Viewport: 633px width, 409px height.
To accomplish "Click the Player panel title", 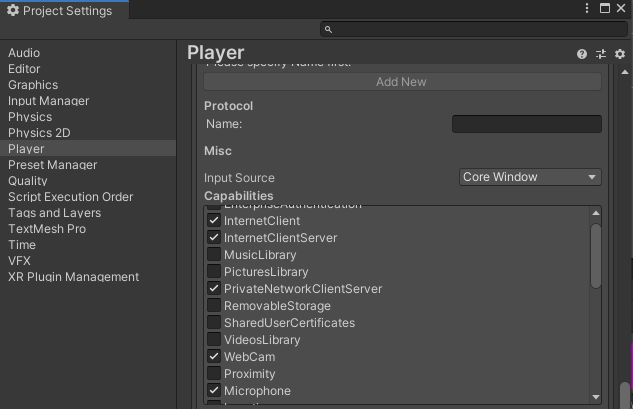I will click(x=216, y=53).
